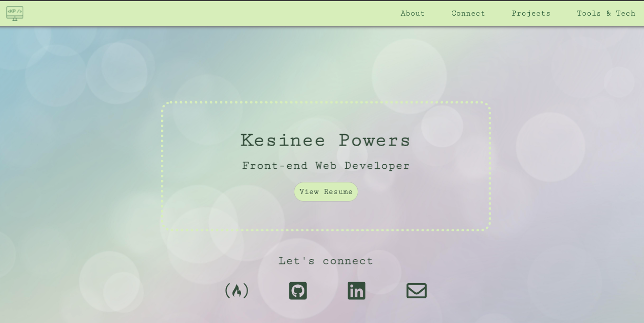Click the Let's connect heading
Image resolution: width=644 pixels, height=323 pixels.
click(326, 261)
